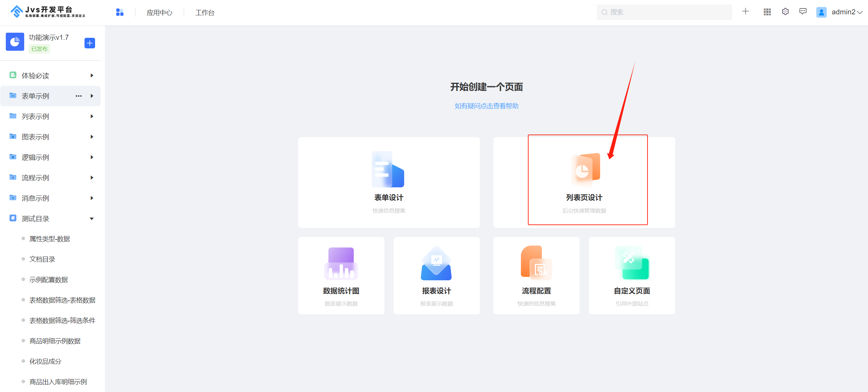Click the 如有疑问点击查看帮助 help link
Viewport: 868px width, 392px height.
click(x=486, y=106)
